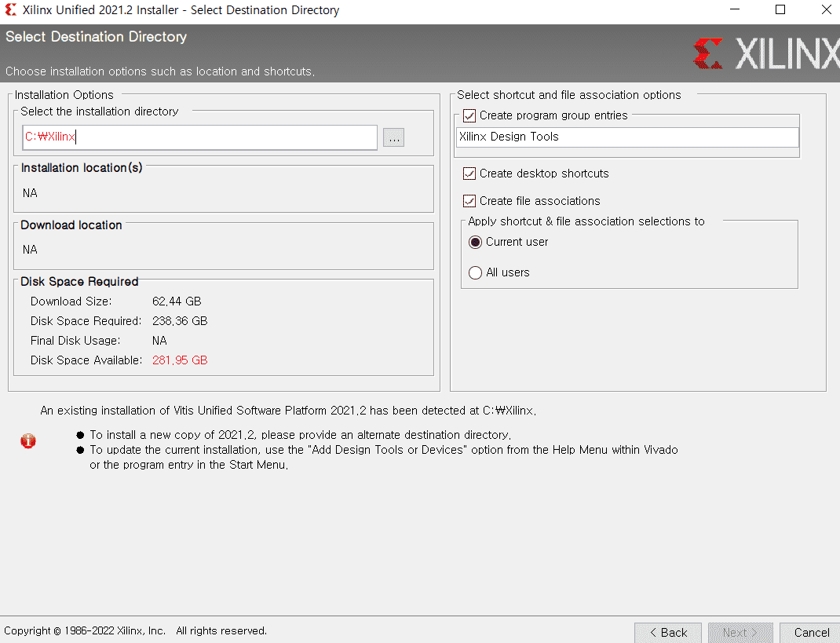The width and height of the screenshot is (840, 643).
Task: Click into installation directory text field
Action: [200, 137]
